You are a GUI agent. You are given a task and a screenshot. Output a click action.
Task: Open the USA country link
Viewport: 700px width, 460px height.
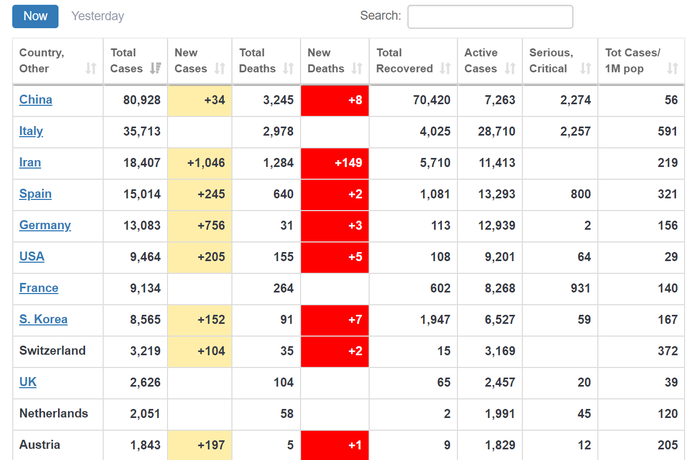32,256
